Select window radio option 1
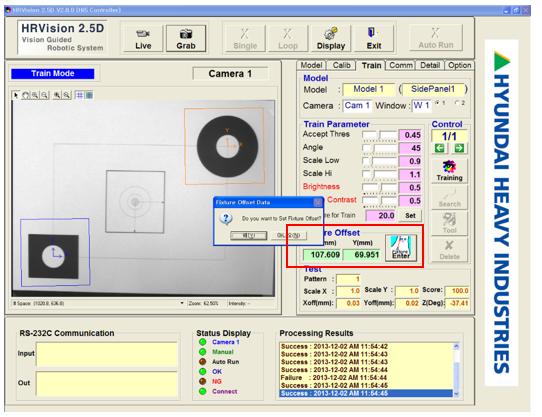The image size is (542, 417). pos(438,103)
